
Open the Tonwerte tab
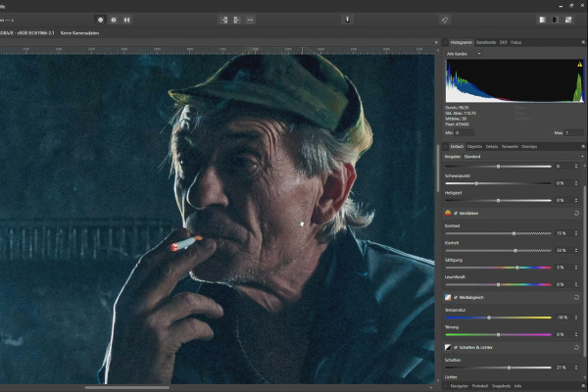click(510, 147)
